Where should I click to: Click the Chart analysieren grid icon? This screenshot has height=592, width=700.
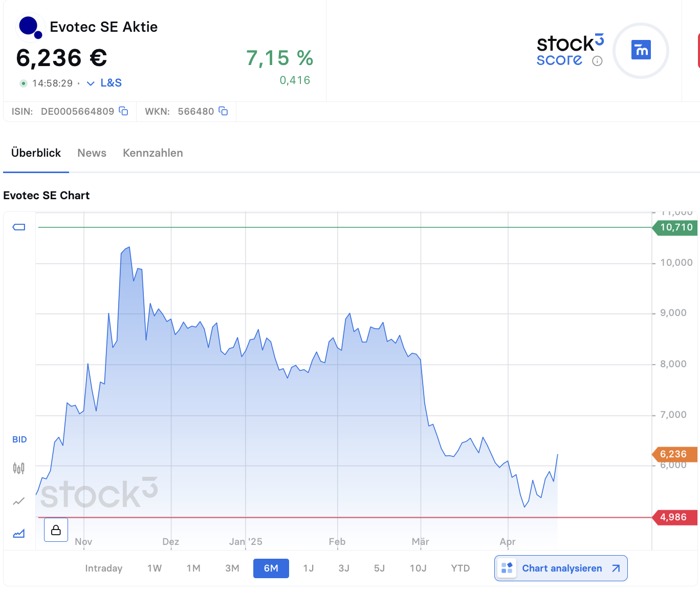coord(507,568)
